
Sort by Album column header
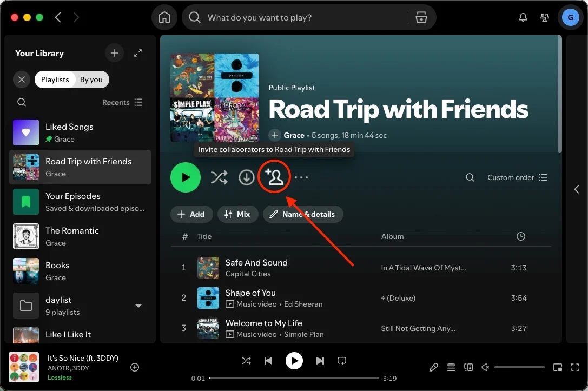[392, 236]
